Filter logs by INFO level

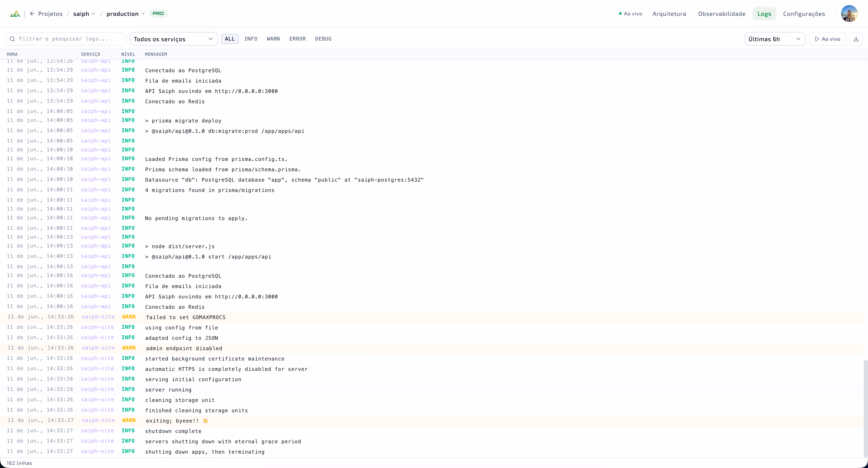(251, 39)
